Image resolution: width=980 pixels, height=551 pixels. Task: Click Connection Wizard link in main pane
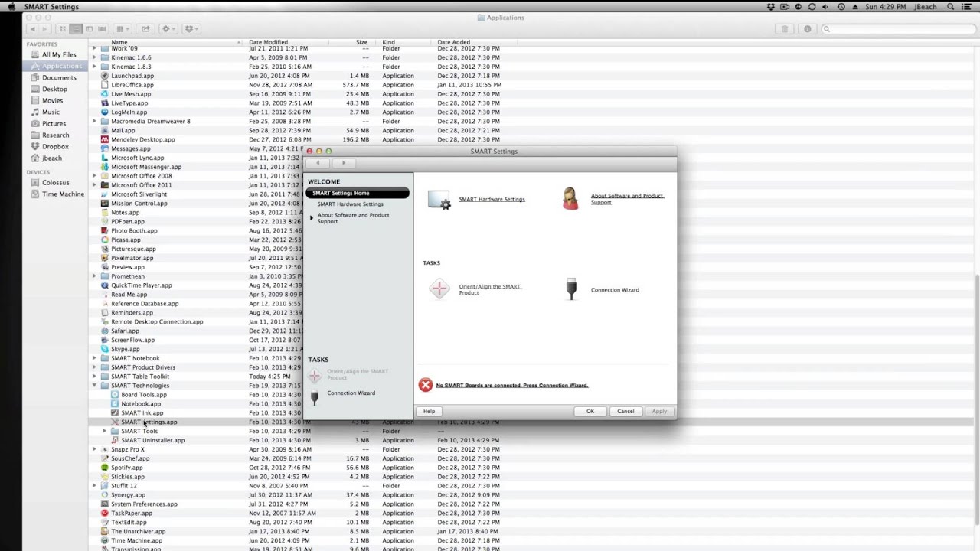pos(615,290)
